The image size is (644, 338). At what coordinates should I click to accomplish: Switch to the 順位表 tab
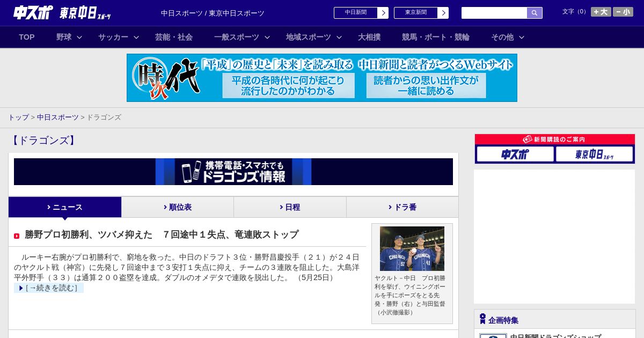click(x=178, y=207)
